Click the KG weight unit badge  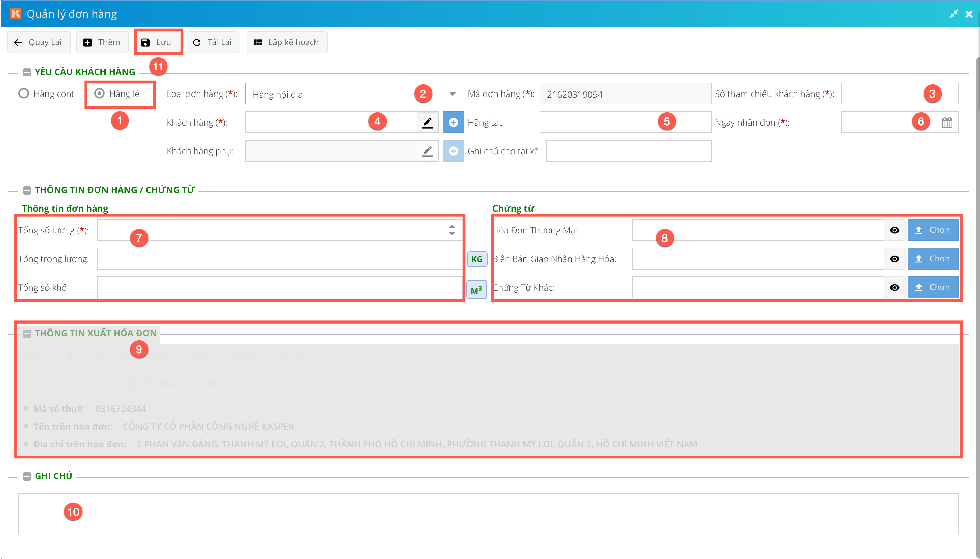click(x=477, y=259)
